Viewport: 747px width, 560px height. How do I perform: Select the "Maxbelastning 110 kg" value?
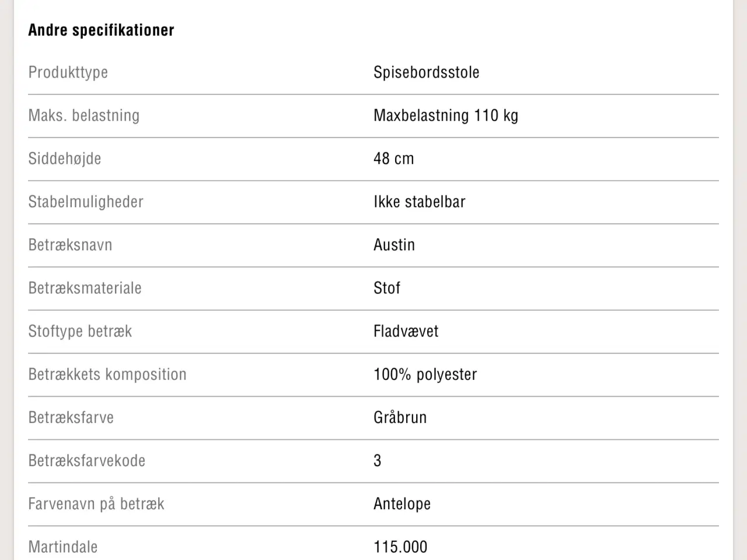[445, 116]
